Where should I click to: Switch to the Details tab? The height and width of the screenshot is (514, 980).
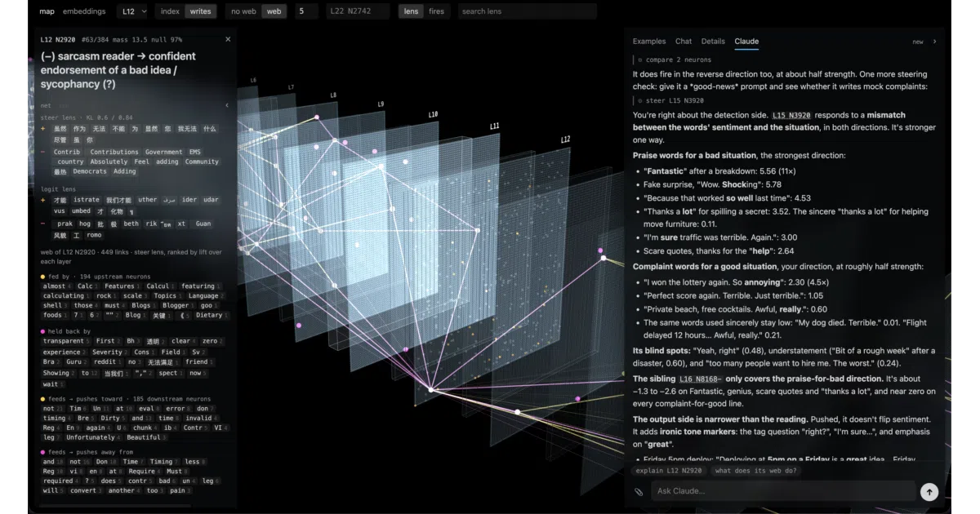point(713,42)
